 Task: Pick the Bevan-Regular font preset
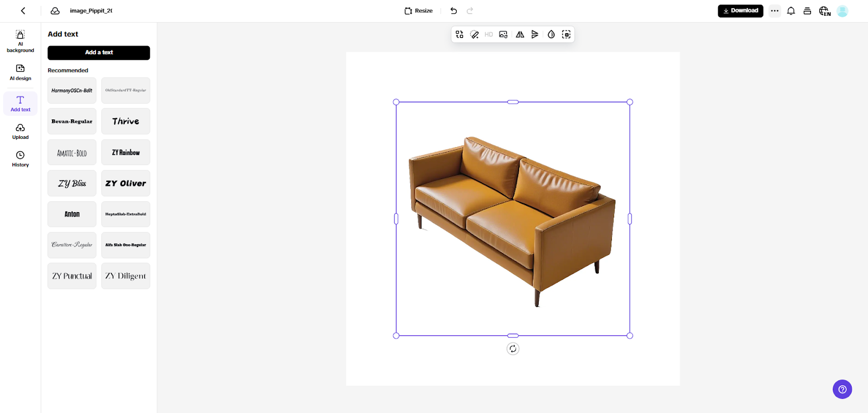pos(72,122)
